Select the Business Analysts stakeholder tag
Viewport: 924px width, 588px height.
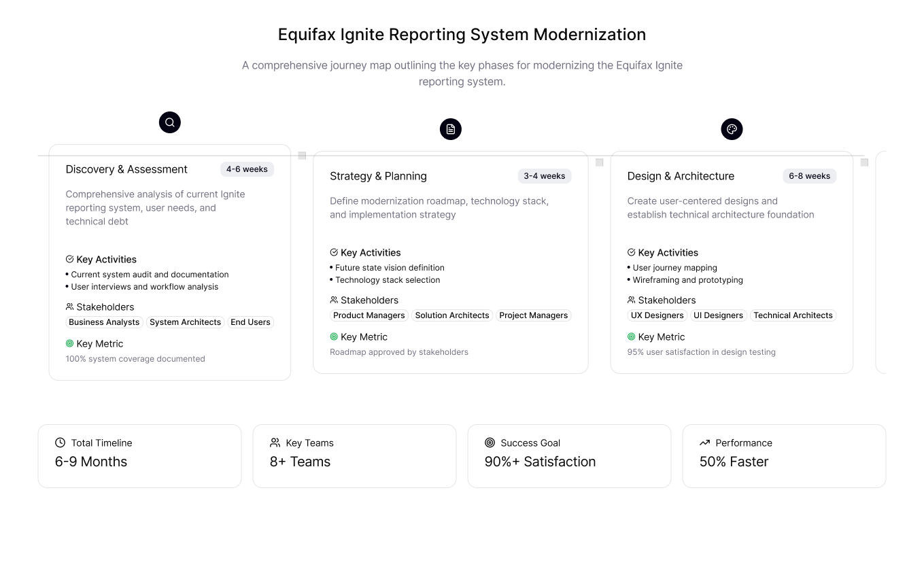coord(104,322)
